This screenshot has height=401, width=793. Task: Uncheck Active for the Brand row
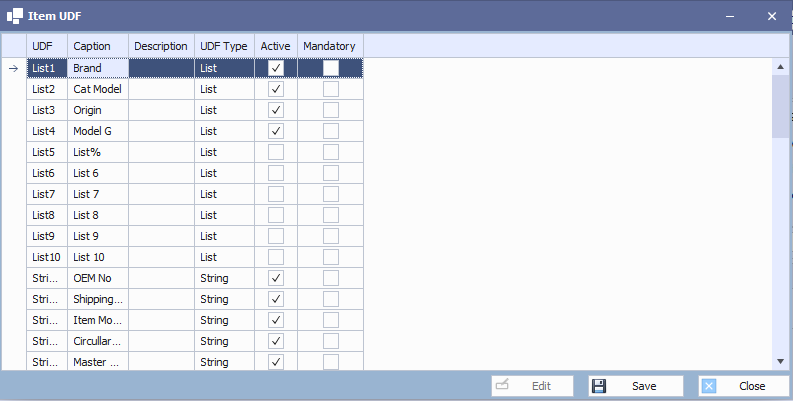click(276, 68)
